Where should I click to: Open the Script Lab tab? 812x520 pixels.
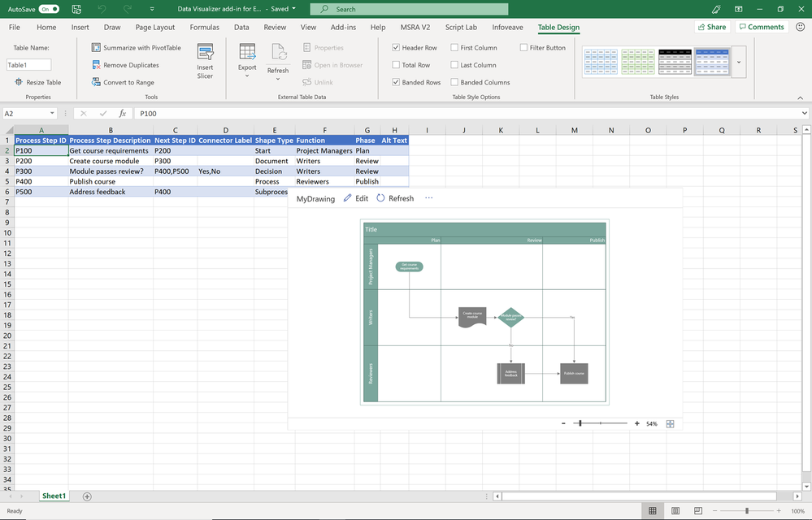(461, 28)
